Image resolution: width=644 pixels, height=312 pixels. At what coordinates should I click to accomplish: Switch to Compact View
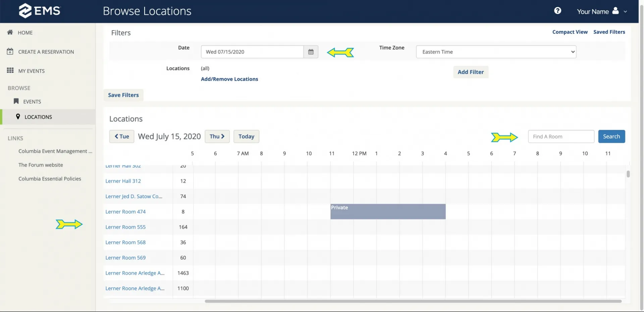tap(570, 32)
